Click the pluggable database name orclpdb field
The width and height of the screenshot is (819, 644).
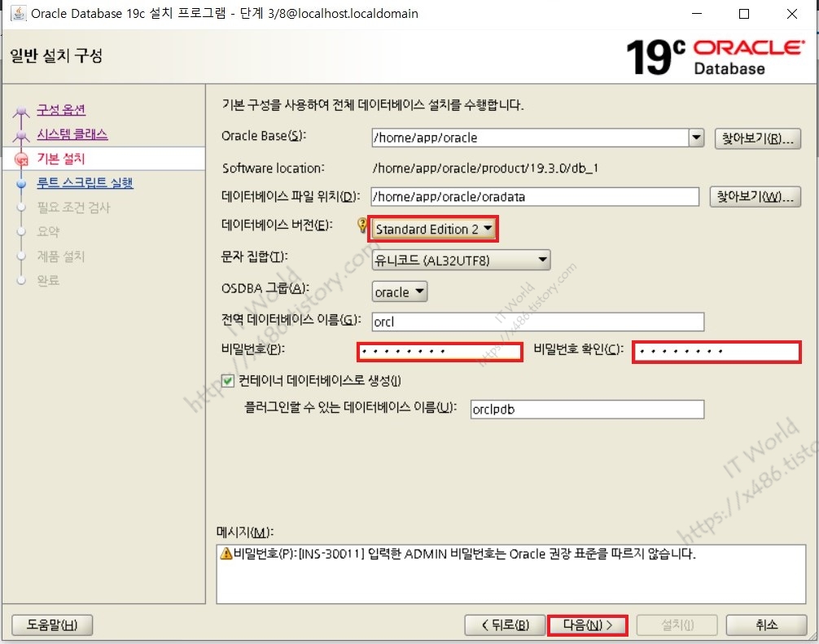587,410
